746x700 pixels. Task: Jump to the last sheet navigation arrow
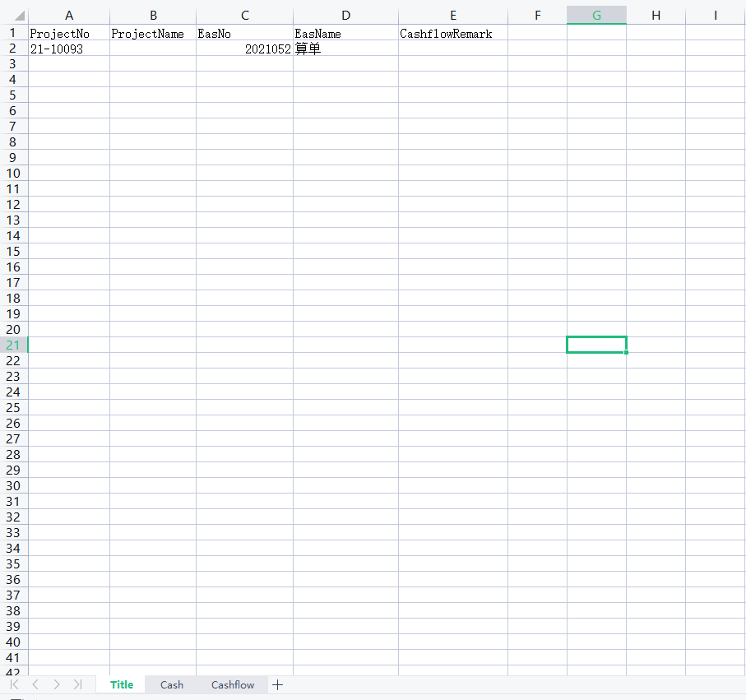pos(76,684)
